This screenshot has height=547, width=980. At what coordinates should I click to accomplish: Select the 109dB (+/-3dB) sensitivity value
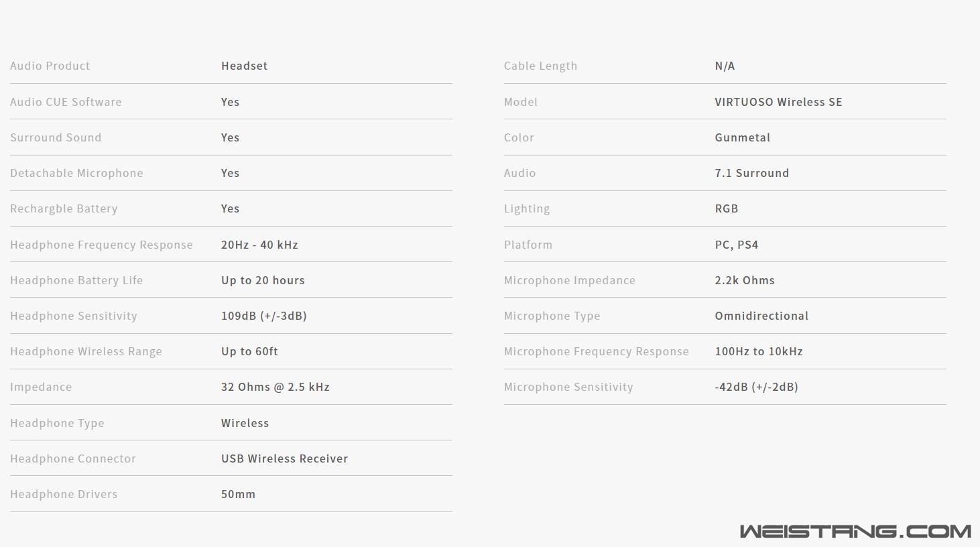pos(264,316)
